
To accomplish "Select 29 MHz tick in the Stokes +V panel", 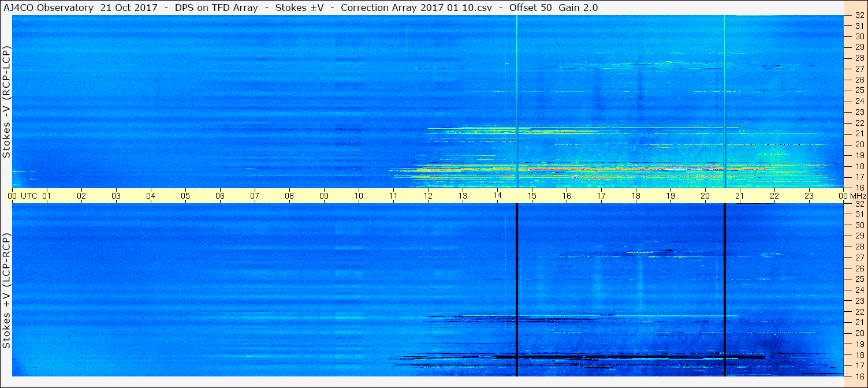I will (859, 236).
